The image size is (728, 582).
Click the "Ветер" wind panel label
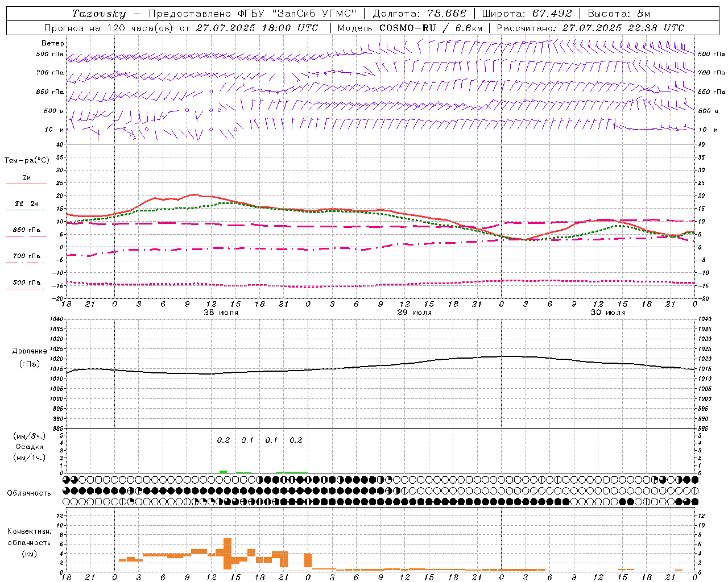coord(53,43)
